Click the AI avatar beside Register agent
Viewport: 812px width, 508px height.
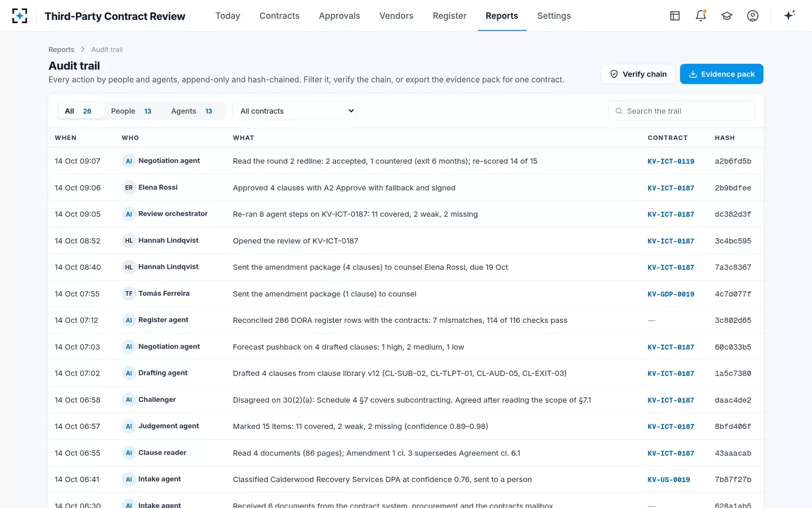(x=129, y=320)
